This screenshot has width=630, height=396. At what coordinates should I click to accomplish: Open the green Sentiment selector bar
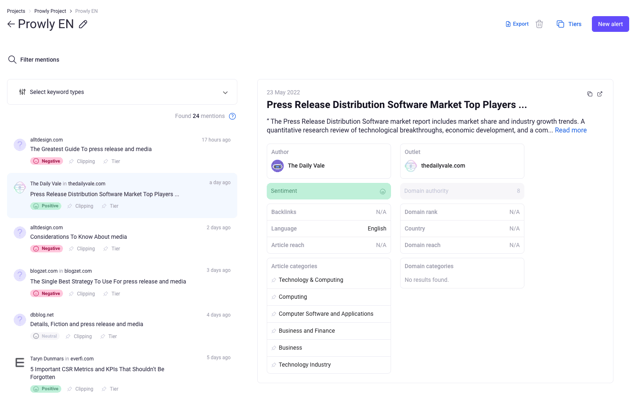(x=329, y=191)
